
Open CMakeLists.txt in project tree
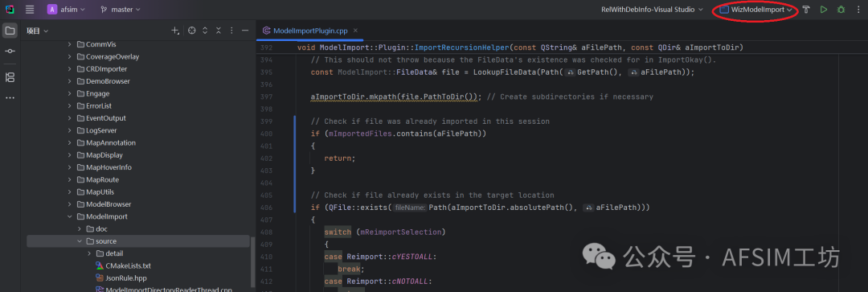(x=128, y=266)
